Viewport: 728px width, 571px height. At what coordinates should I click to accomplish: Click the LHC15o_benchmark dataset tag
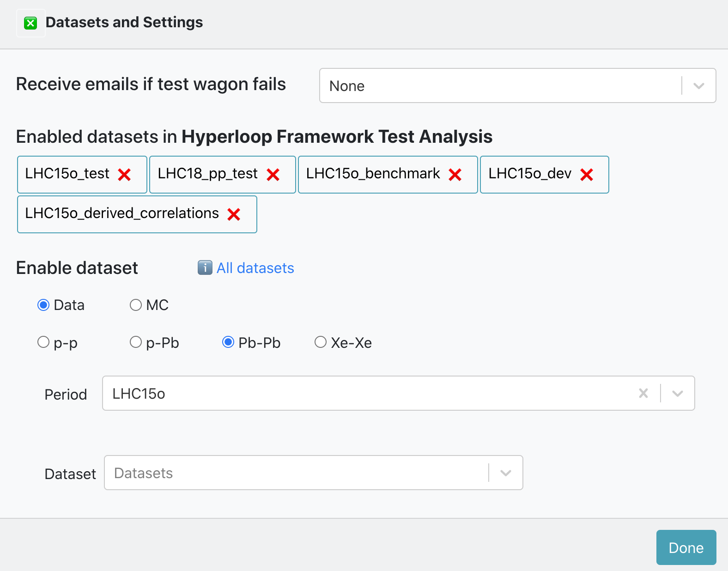click(x=373, y=174)
